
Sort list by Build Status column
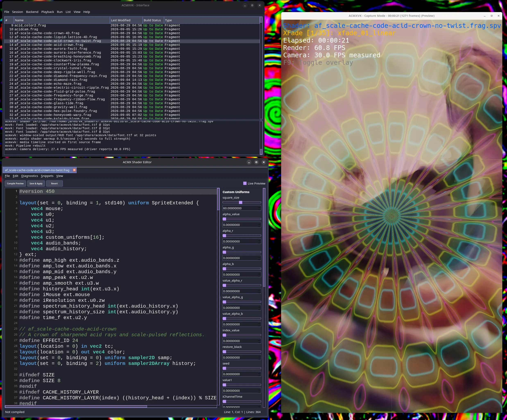pos(153,20)
